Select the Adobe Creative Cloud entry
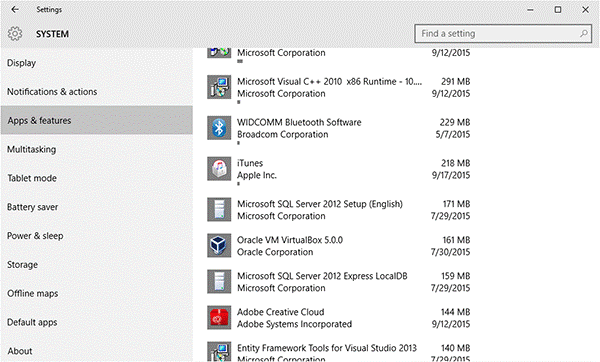The width and height of the screenshot is (600, 362). (x=339, y=318)
